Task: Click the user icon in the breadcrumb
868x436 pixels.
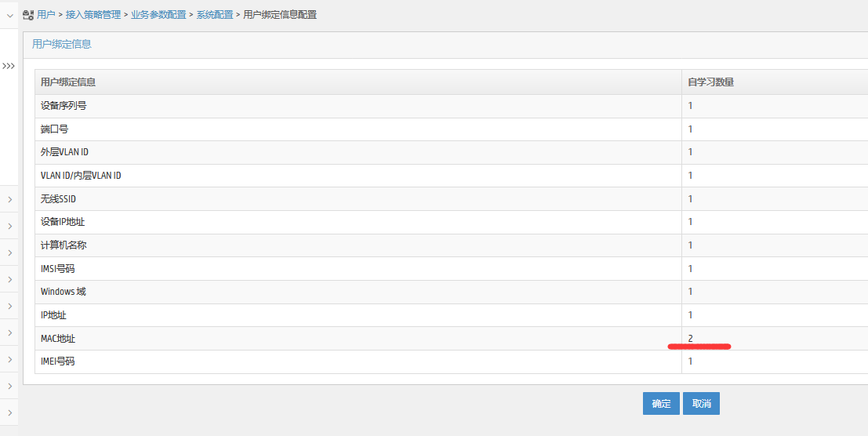Action: coord(28,15)
